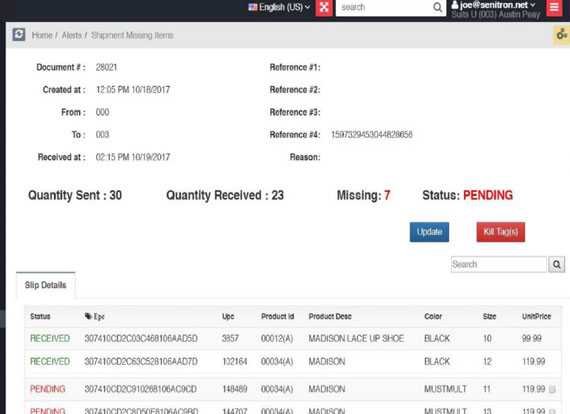
Task: Click Received at value 02:15 PM 10/19/2017
Action: [x=133, y=157]
